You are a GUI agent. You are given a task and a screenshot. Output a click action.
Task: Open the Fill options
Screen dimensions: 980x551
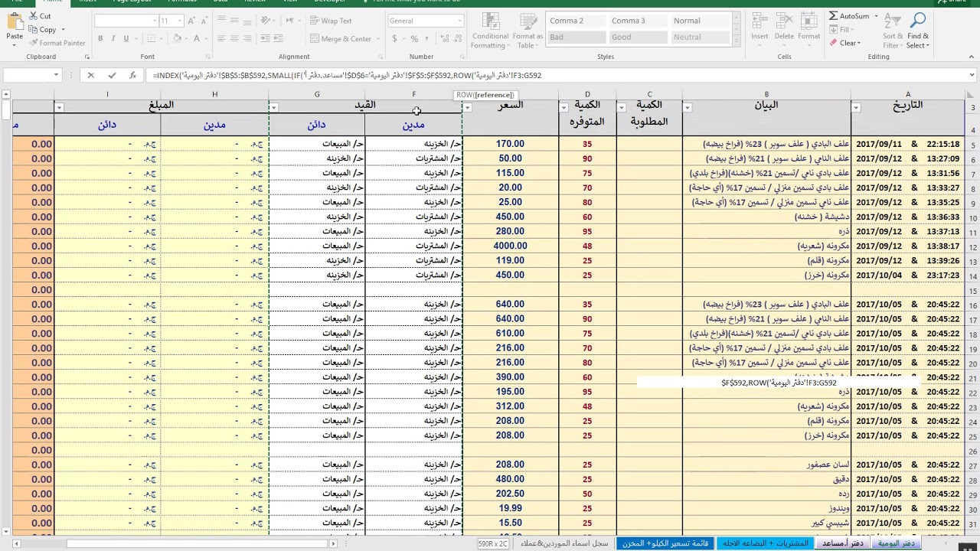[x=841, y=30]
